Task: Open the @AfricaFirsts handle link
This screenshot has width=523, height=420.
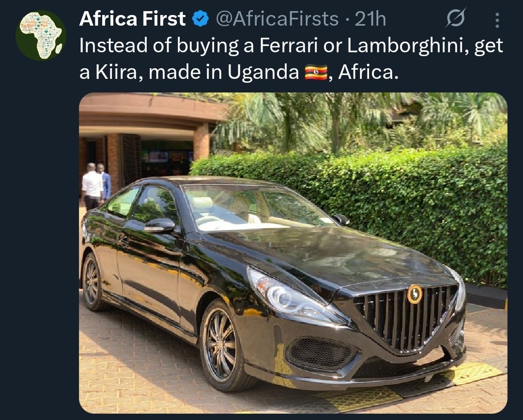Action: (x=277, y=19)
